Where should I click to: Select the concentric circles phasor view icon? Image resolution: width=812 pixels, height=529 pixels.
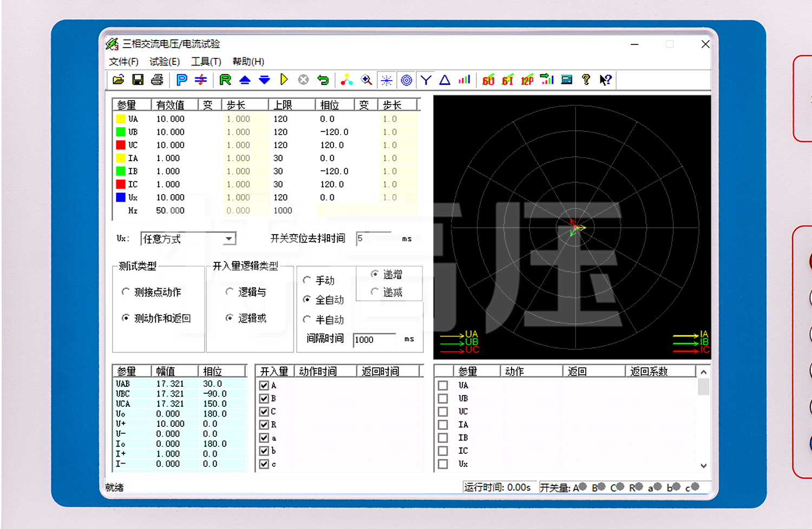[x=406, y=80]
